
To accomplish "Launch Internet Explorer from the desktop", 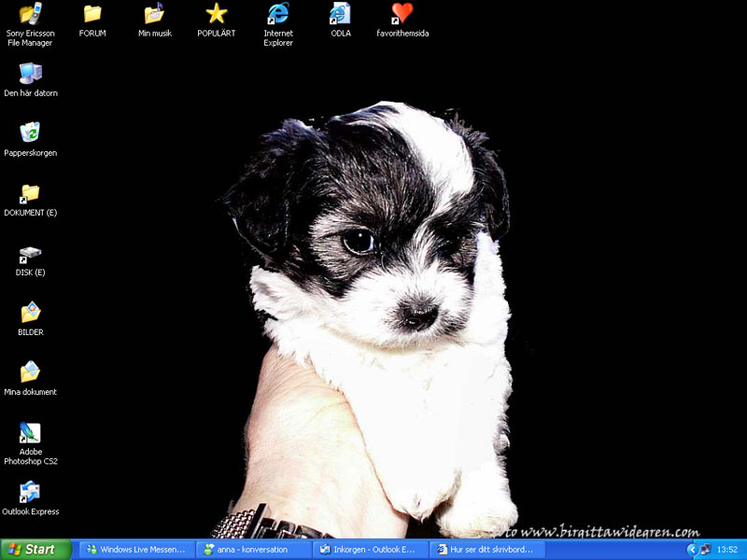I will click(x=278, y=14).
